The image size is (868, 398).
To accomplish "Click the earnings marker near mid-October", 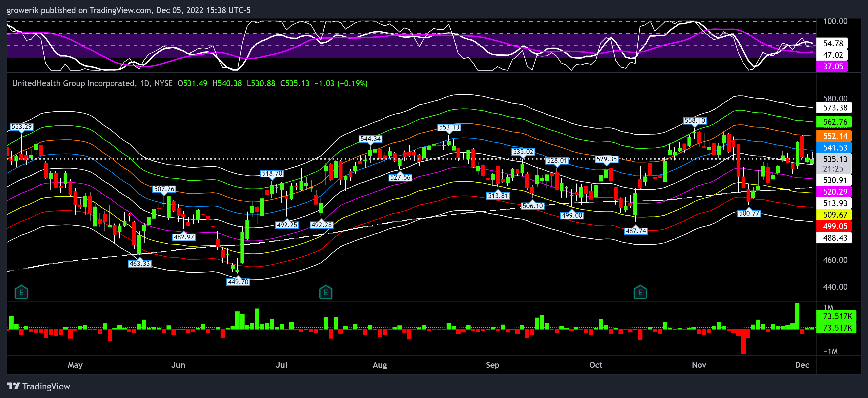I will [x=640, y=292].
